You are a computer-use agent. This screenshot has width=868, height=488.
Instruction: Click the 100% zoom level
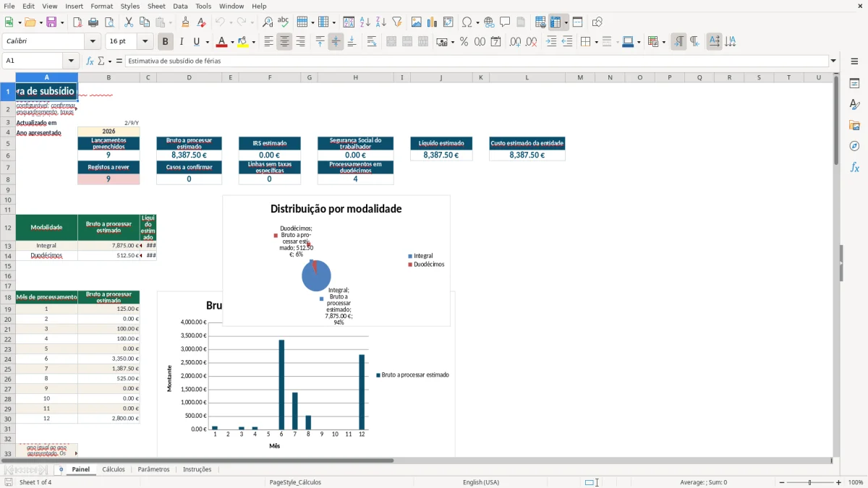click(x=856, y=482)
